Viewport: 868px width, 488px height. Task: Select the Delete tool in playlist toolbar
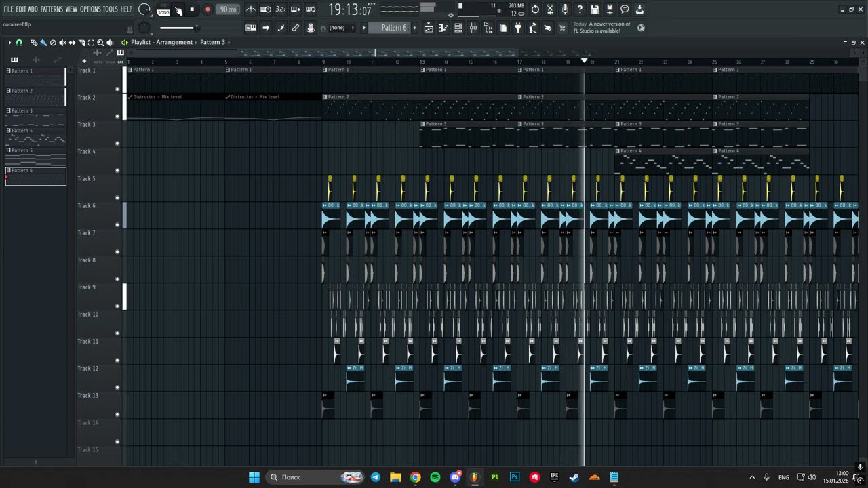tap(53, 43)
